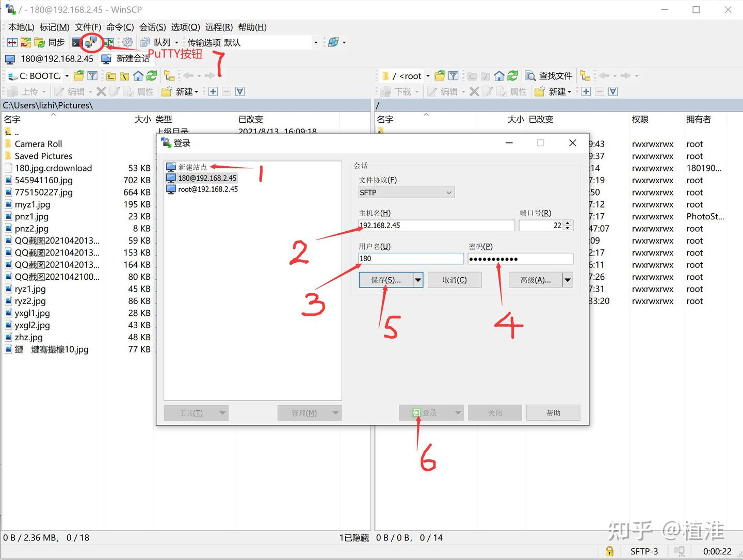Expand the arrow beside 高级(A) button
The height and width of the screenshot is (560, 743).
pyautogui.click(x=568, y=280)
